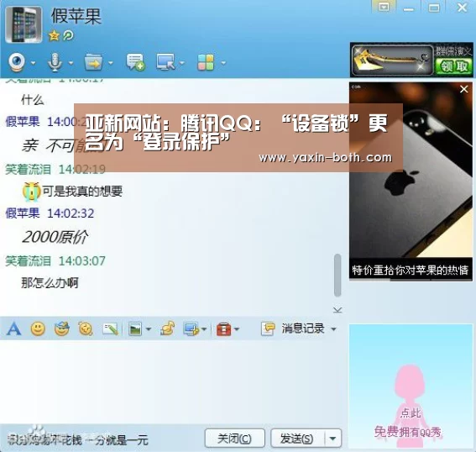Viewport: 476px width, 452px height.
Task: Click the chat scrollbar handle
Action: tap(337, 276)
